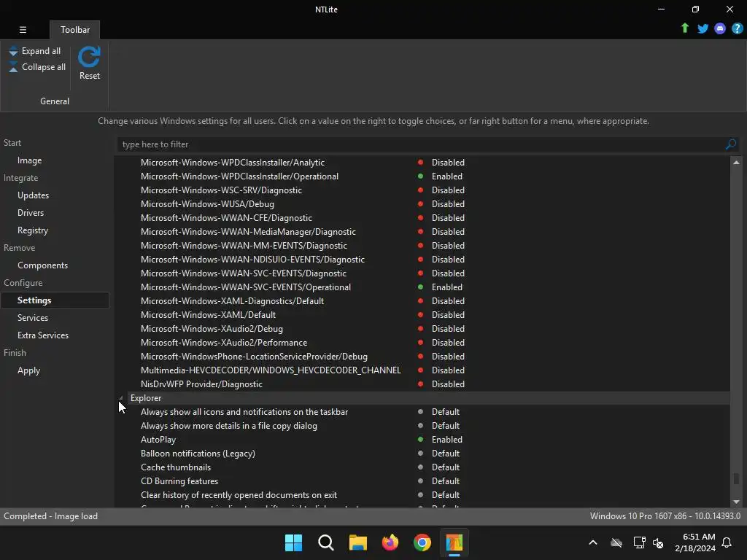The width and height of the screenshot is (747, 560).
Task: Open the Discord icon
Action: point(720,28)
